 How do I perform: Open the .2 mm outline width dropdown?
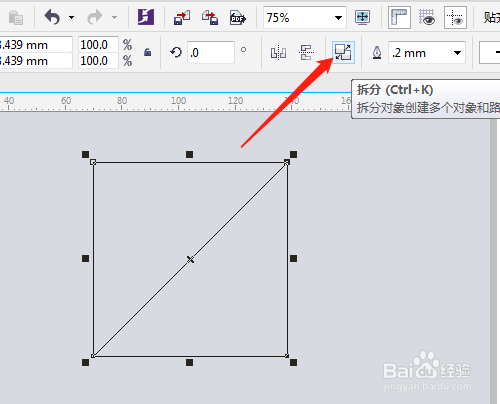457,53
